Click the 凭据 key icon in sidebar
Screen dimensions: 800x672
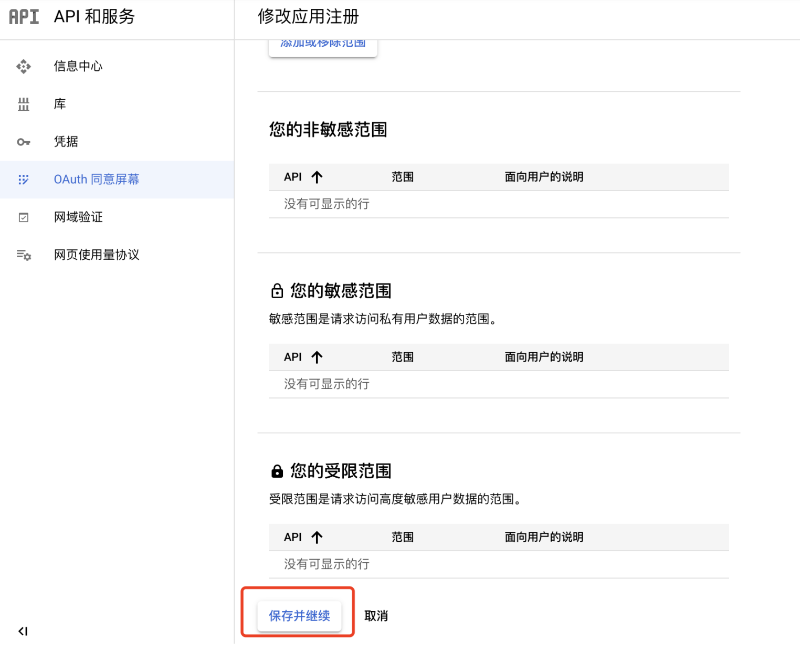pyautogui.click(x=23, y=142)
